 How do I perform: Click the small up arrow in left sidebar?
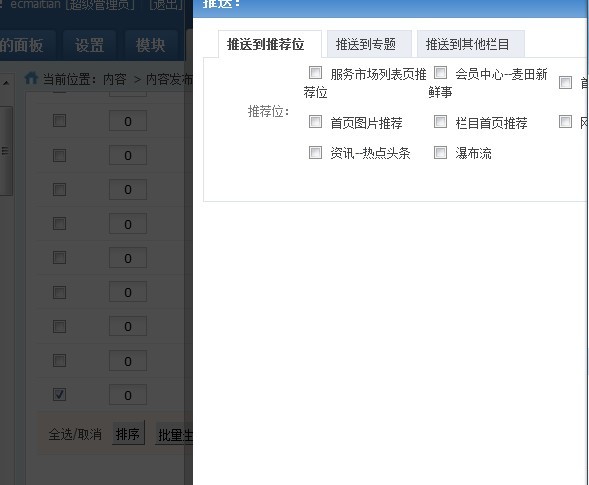coord(6,83)
